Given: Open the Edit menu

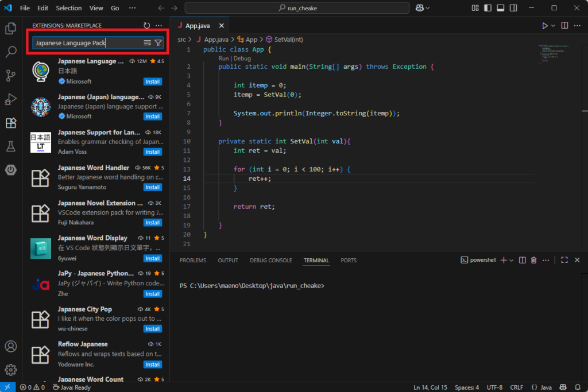Looking at the screenshot, I should point(42,8).
